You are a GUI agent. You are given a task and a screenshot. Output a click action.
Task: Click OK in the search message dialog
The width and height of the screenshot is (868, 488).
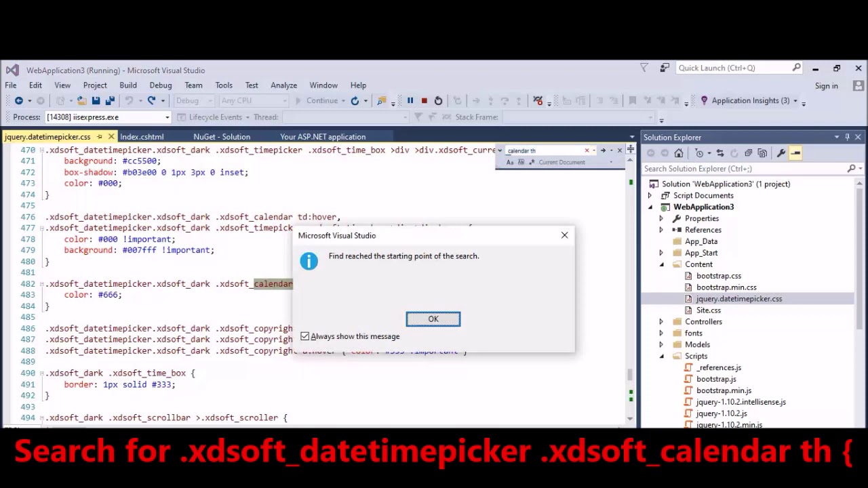(x=433, y=319)
